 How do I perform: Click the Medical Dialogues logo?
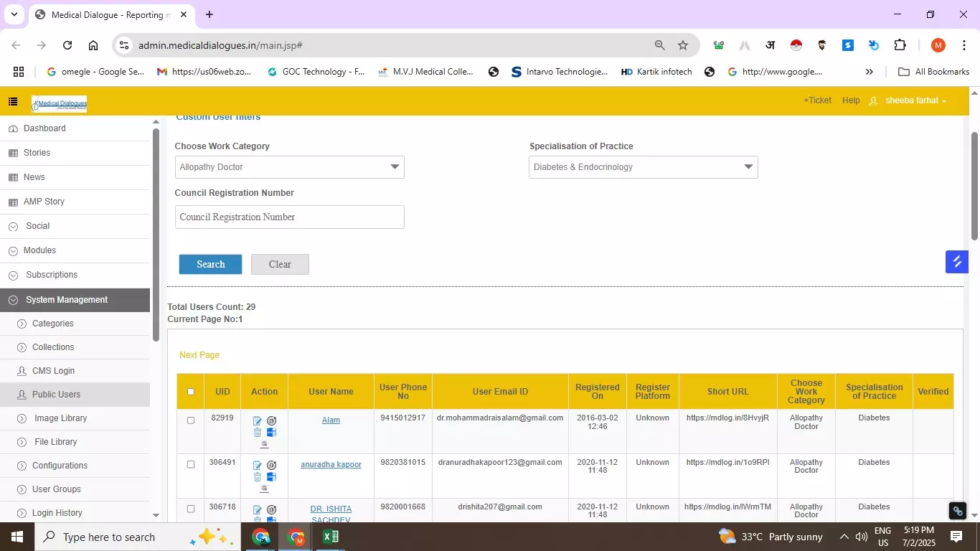pos(60,104)
